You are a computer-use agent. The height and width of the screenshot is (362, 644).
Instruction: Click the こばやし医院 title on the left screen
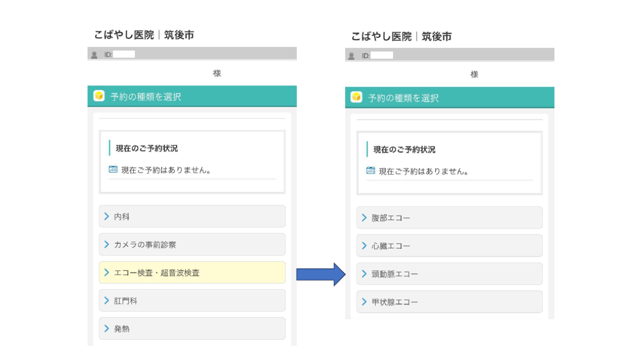coord(124,35)
